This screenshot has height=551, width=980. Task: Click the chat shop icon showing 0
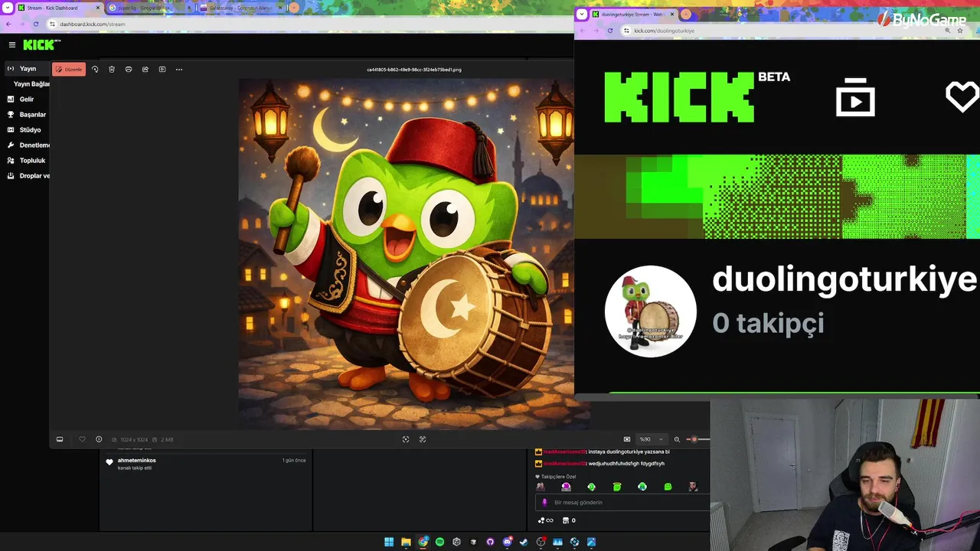(569, 520)
